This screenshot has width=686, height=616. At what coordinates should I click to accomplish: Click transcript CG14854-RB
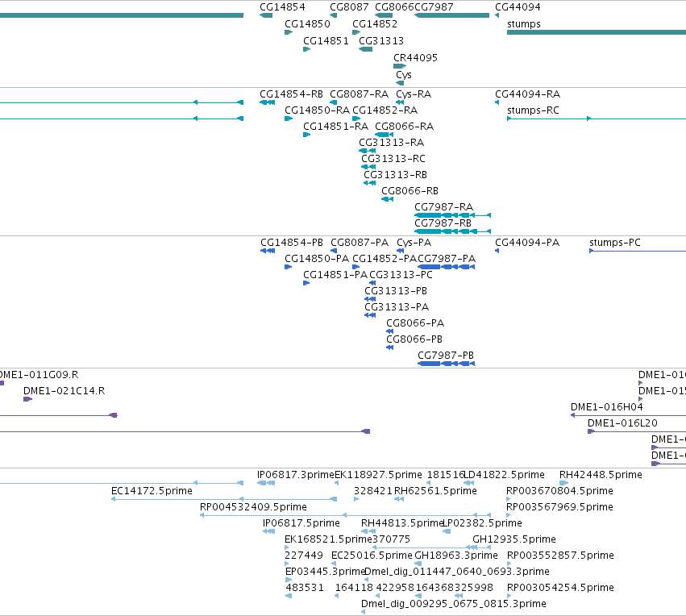[x=291, y=94]
